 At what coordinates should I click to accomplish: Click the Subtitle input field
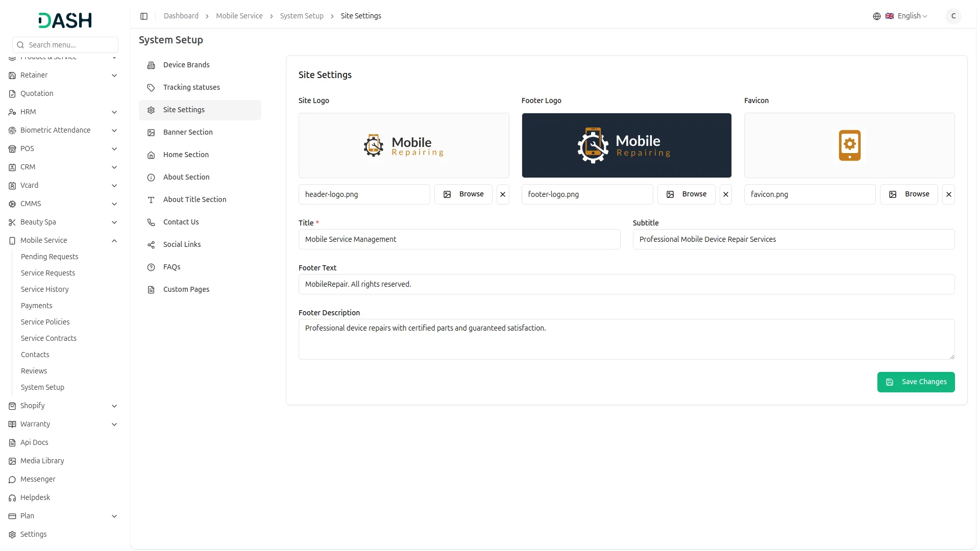[x=793, y=239]
